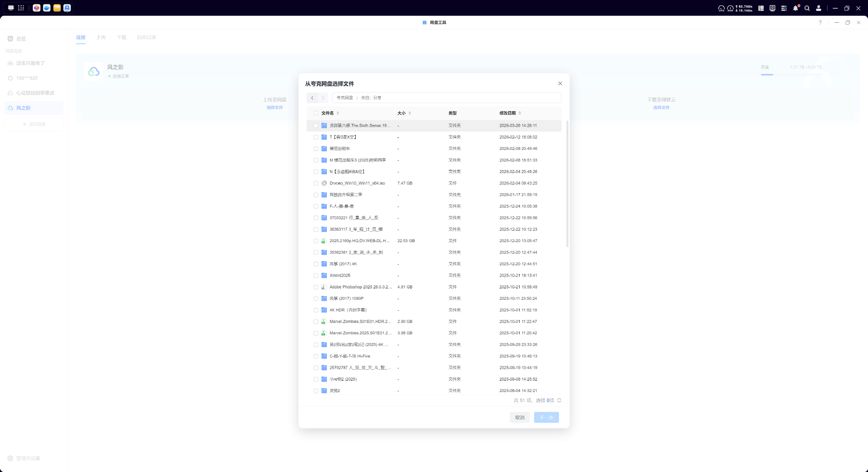The image size is (868, 472).
Task: Click 选择文件 under 下载至绿联云
Action: tap(661, 108)
